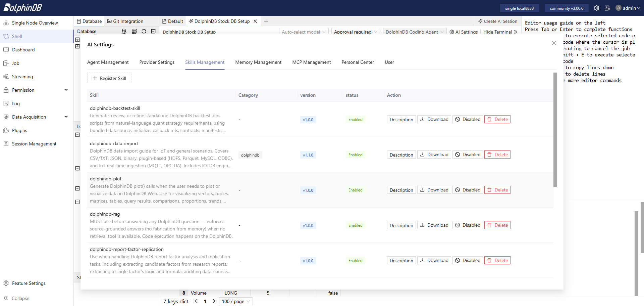The width and height of the screenshot is (644, 306).
Task: Open the 100 / page size dropdown
Action: click(236, 301)
